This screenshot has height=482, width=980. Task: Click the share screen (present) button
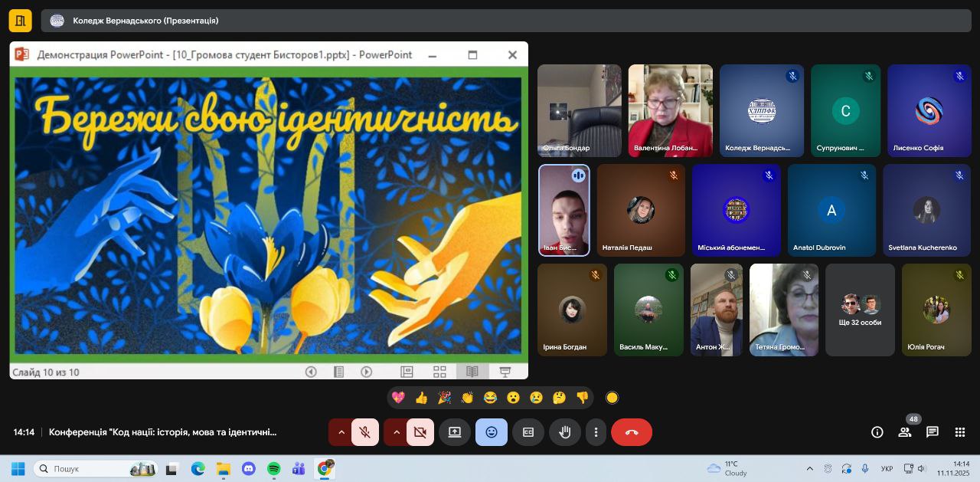click(454, 432)
